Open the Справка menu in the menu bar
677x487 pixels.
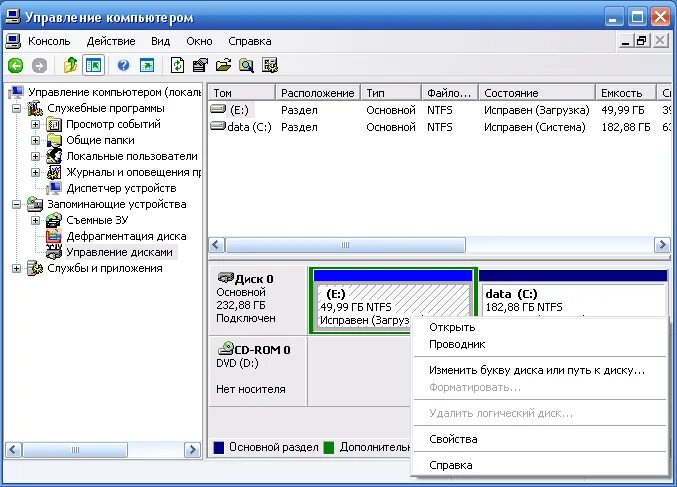[x=250, y=41]
